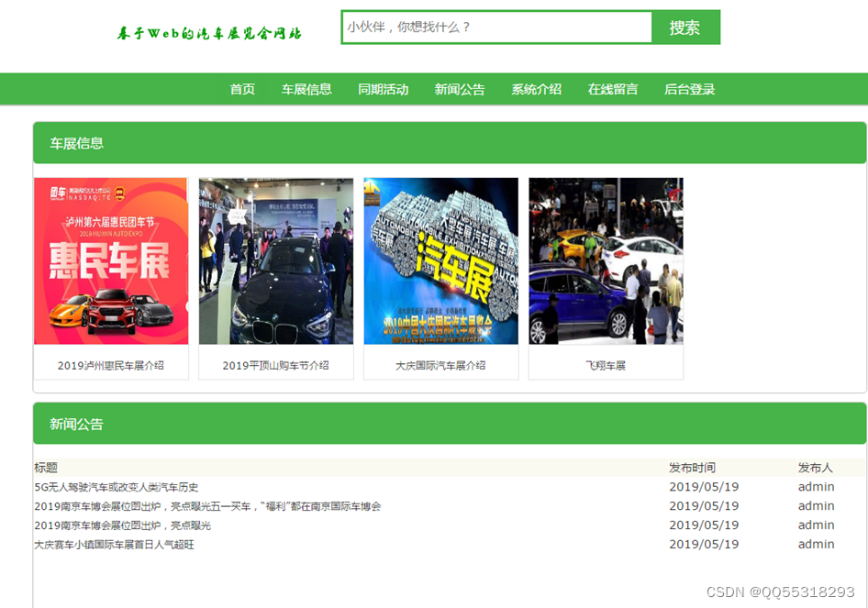Open the 车展信息 navigation item
Image resolution: width=868 pixels, height=608 pixels.
[x=306, y=89]
